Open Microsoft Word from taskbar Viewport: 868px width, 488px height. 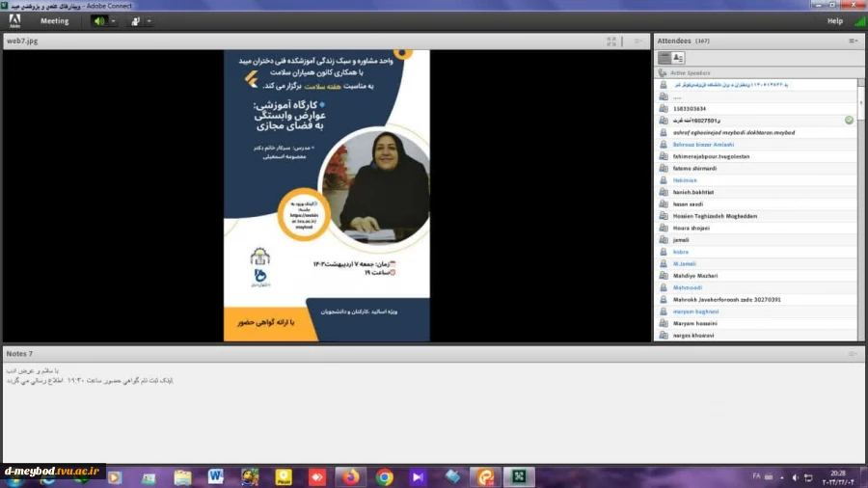coord(216,476)
